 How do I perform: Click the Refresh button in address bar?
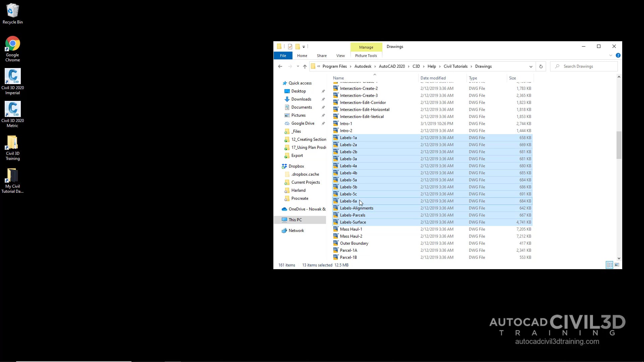(x=541, y=66)
